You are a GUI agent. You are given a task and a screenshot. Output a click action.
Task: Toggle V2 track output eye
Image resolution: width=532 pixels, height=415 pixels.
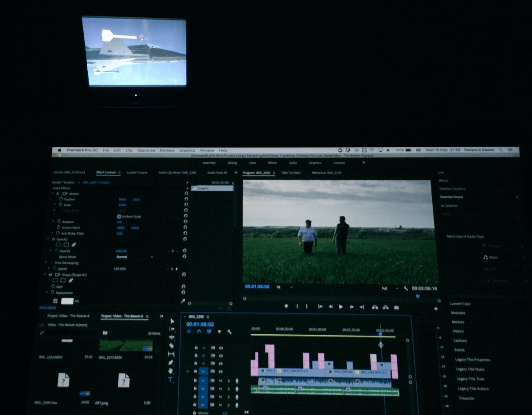point(220,364)
